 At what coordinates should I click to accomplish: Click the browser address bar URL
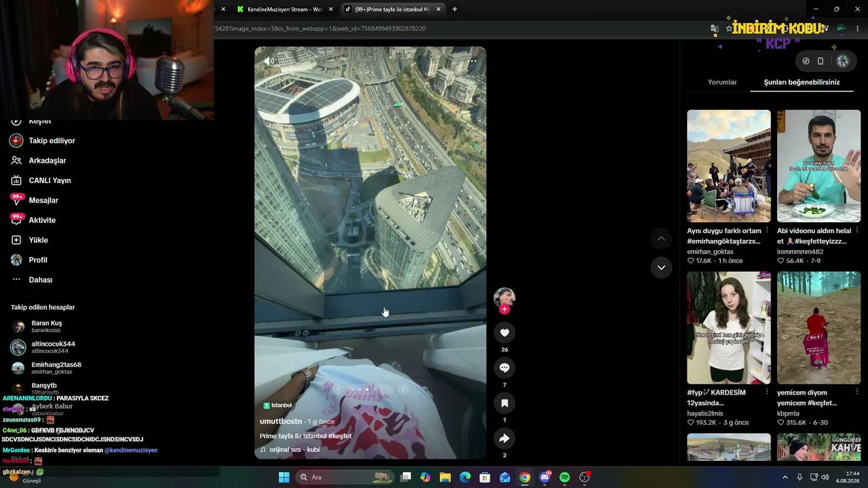[x=319, y=28]
